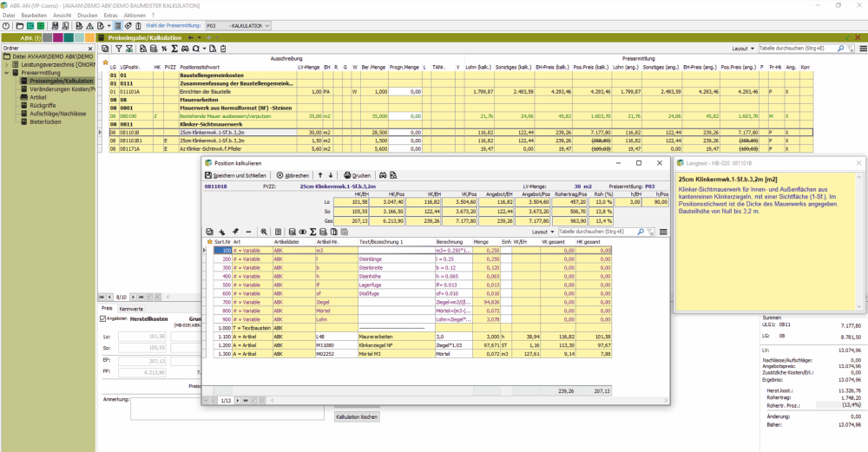Click binoculars icon in Position kalkulieren toolbar
868x452 pixels.
click(x=383, y=175)
